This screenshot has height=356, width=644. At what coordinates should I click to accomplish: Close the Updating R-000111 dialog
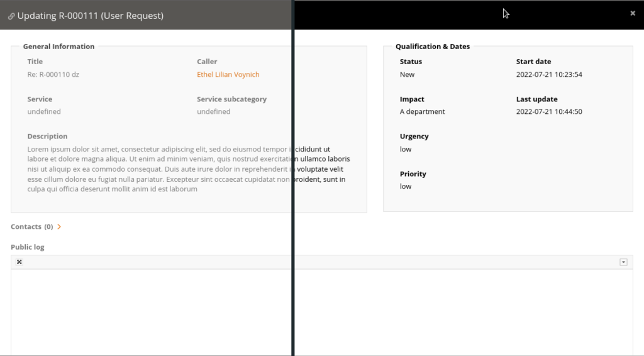point(633,13)
